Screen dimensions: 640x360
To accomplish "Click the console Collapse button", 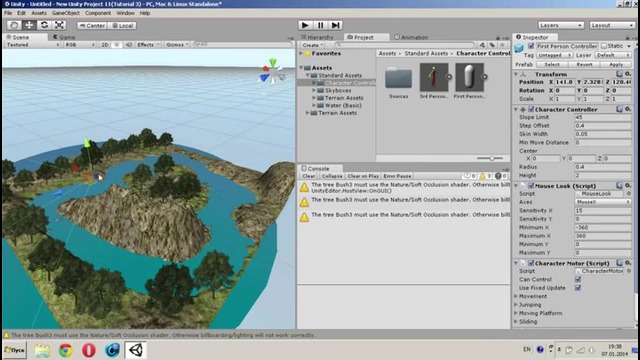I will point(331,176).
